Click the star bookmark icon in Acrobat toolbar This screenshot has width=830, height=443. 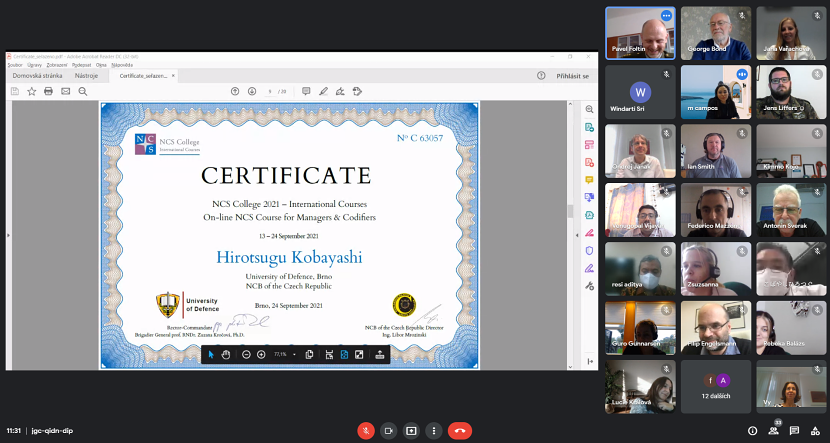32,91
